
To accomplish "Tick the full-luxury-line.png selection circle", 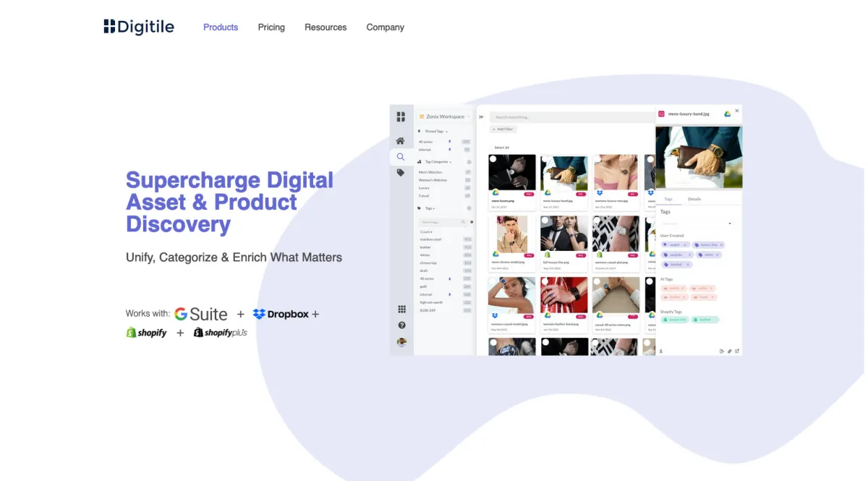I will [545, 220].
